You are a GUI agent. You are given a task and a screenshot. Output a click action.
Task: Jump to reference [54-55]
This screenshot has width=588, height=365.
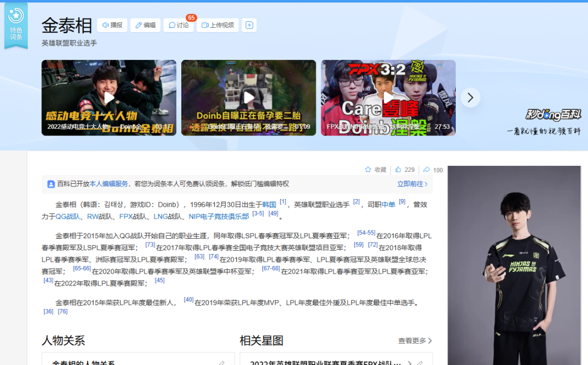pyautogui.click(x=366, y=233)
